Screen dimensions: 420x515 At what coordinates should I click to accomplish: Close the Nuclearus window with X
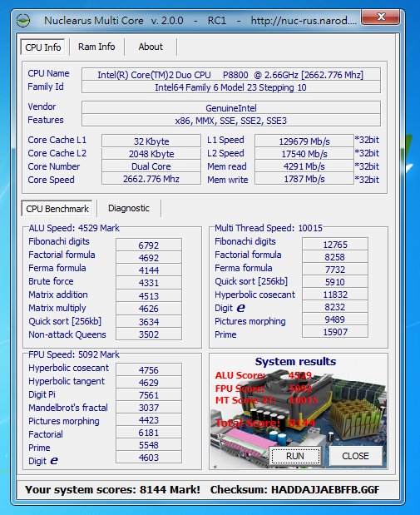click(x=381, y=17)
